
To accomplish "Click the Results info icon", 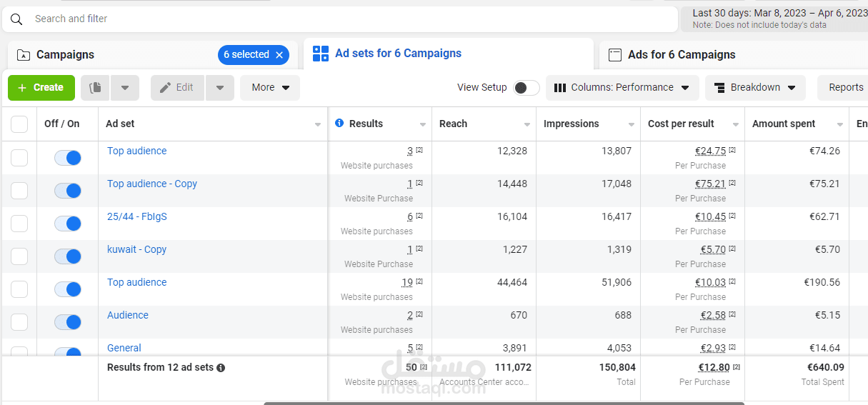I will click(339, 124).
